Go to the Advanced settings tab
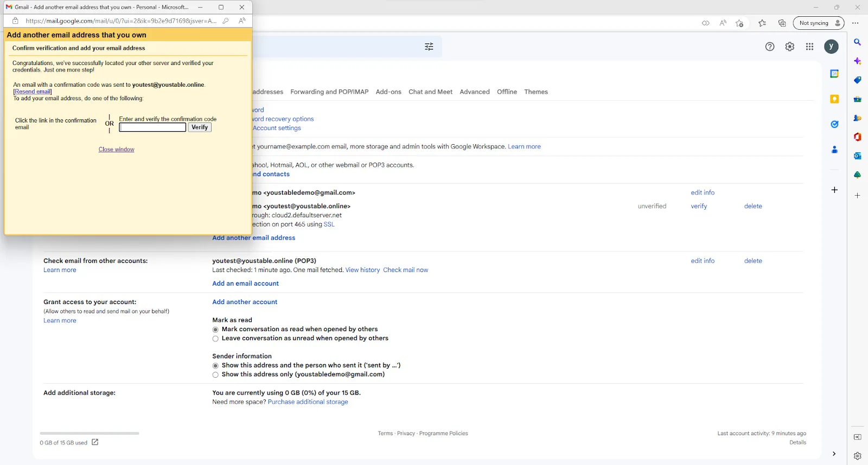 475,92
